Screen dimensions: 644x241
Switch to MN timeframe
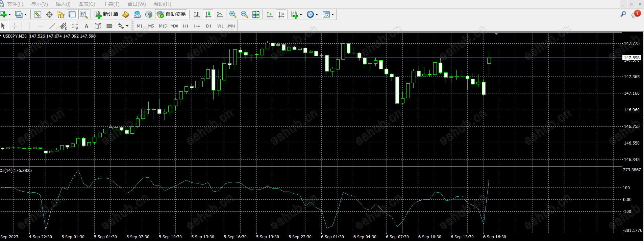231,26
